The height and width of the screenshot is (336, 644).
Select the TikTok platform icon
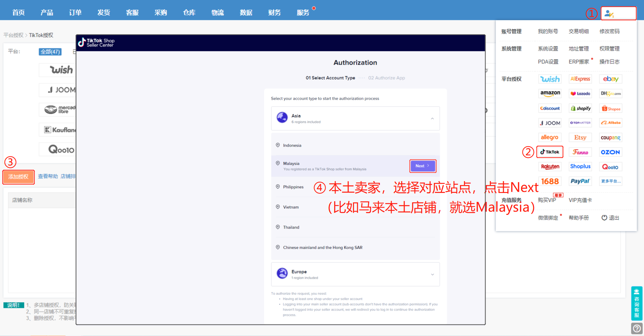tap(549, 152)
